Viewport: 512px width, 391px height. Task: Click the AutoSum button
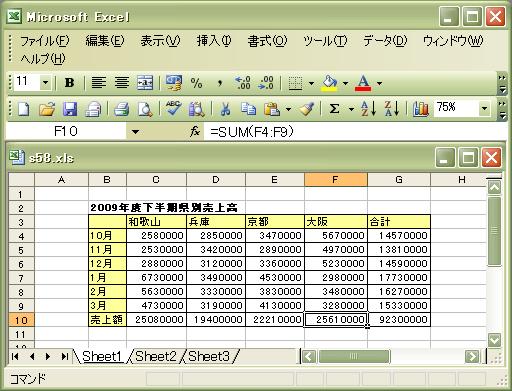click(334, 109)
